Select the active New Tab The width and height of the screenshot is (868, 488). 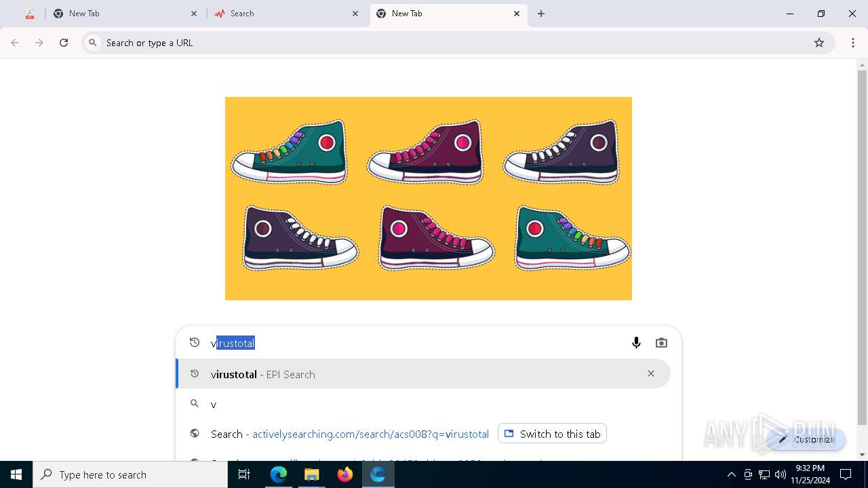pyautogui.click(x=448, y=14)
